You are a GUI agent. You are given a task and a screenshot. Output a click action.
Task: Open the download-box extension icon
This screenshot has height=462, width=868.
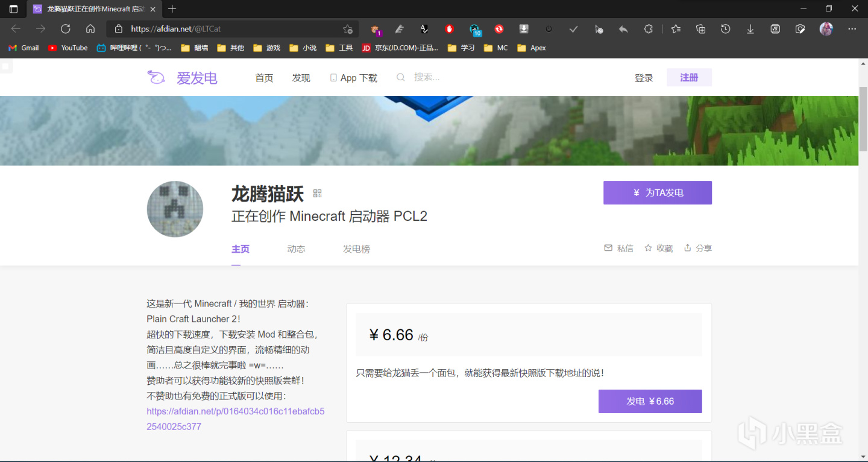tap(524, 28)
